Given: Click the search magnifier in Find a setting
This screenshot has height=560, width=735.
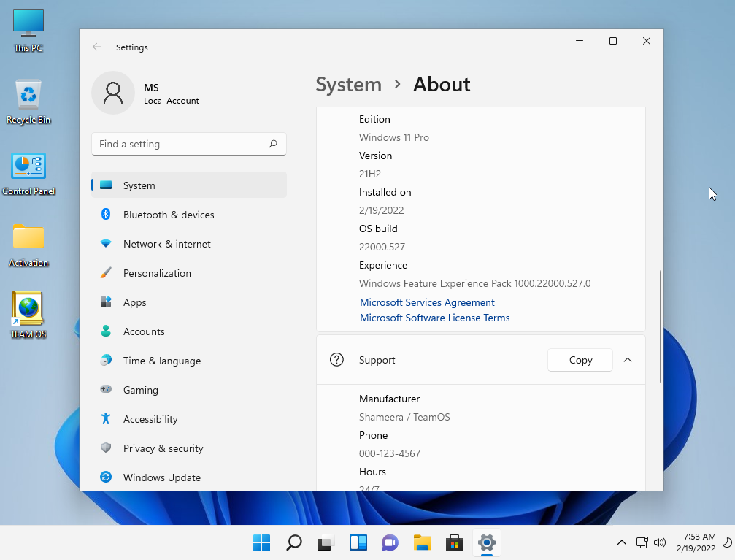Looking at the screenshot, I should tap(273, 144).
